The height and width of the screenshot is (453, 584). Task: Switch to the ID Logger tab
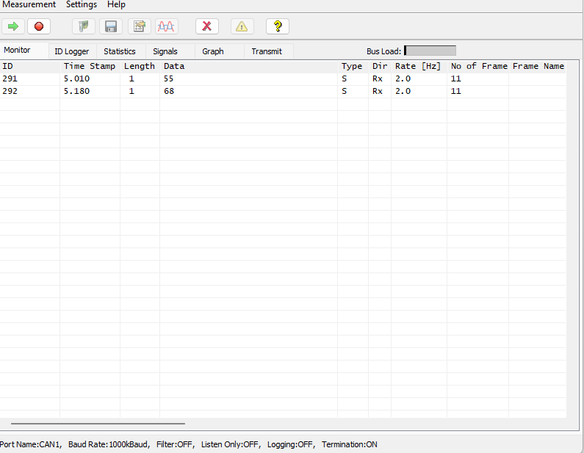pyautogui.click(x=72, y=51)
